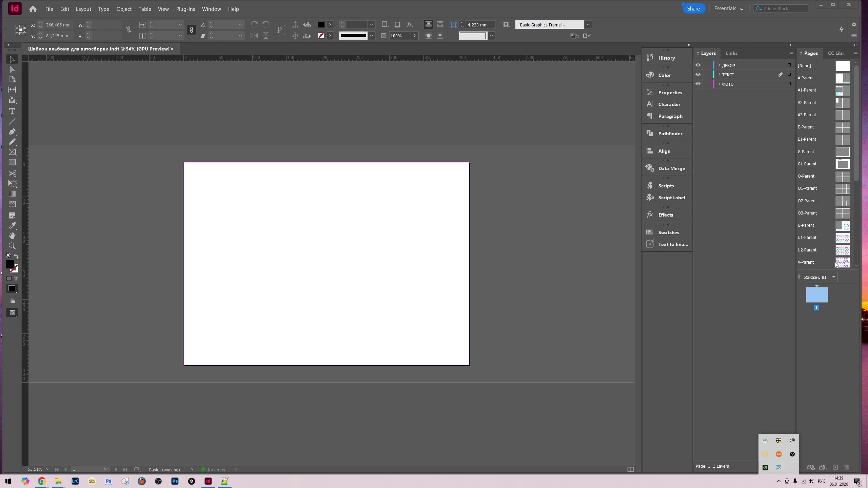Select the Rectangle Frame tool
868x488 pixels.
coord(12,152)
